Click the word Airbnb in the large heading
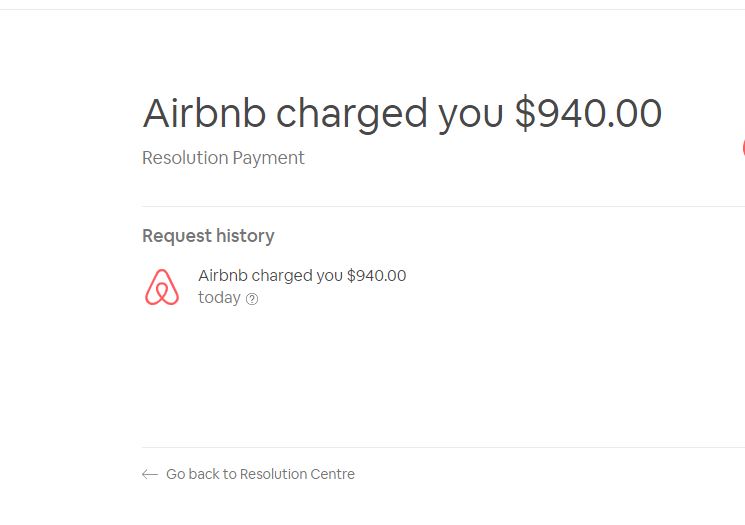Screen dimensions: 745x525 pos(204,113)
